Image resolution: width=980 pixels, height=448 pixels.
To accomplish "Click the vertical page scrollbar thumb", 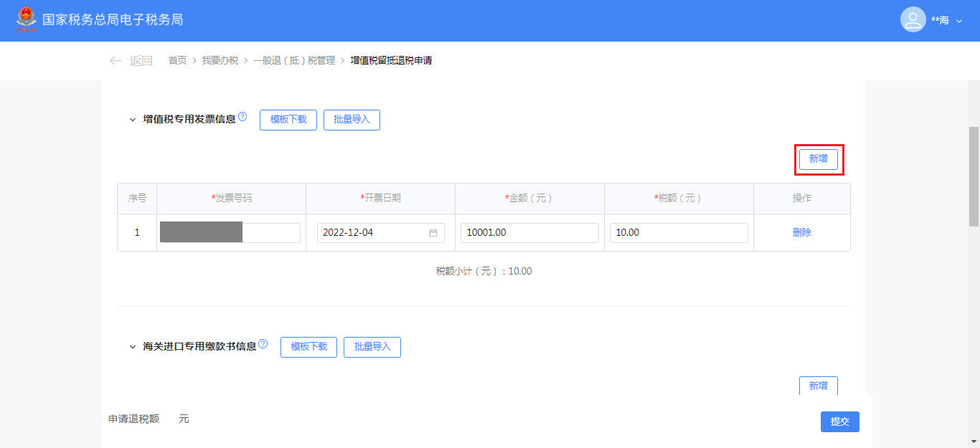I will 974,176.
